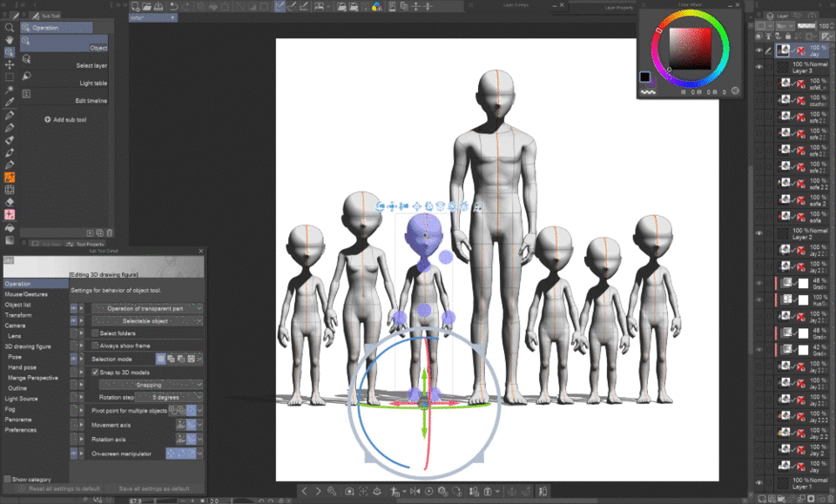Select the Fill bucket tool
836x504 pixels.
coord(9,227)
